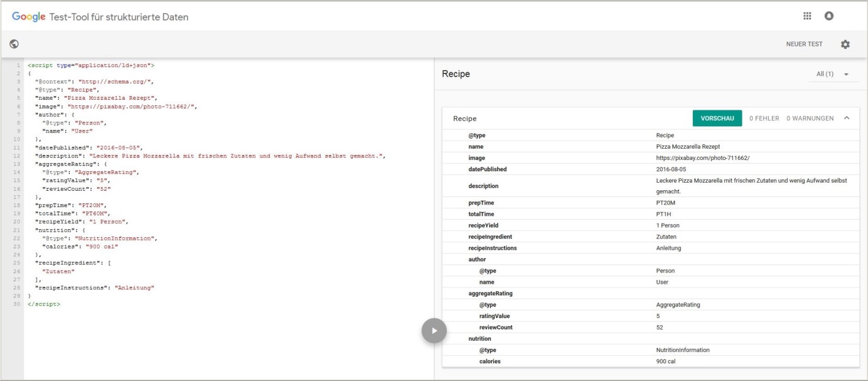Screen dimensions: 868x381
Task: Select the Person type row under author
Action: point(651,271)
